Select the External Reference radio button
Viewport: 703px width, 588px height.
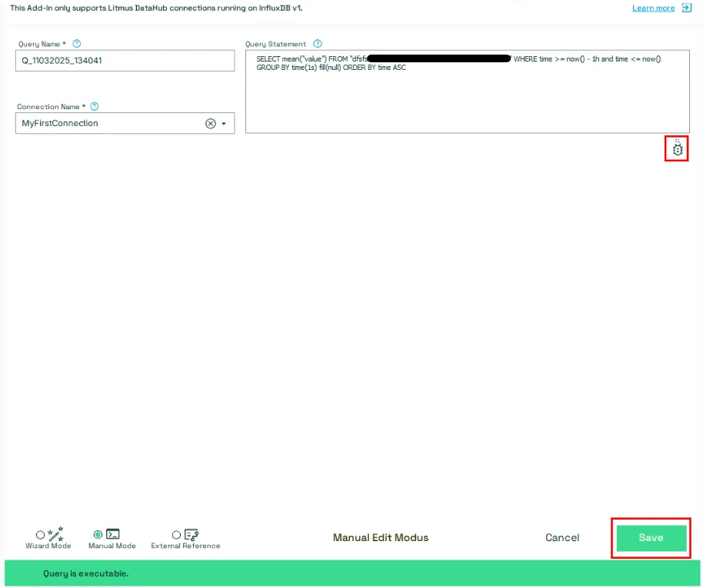176,535
